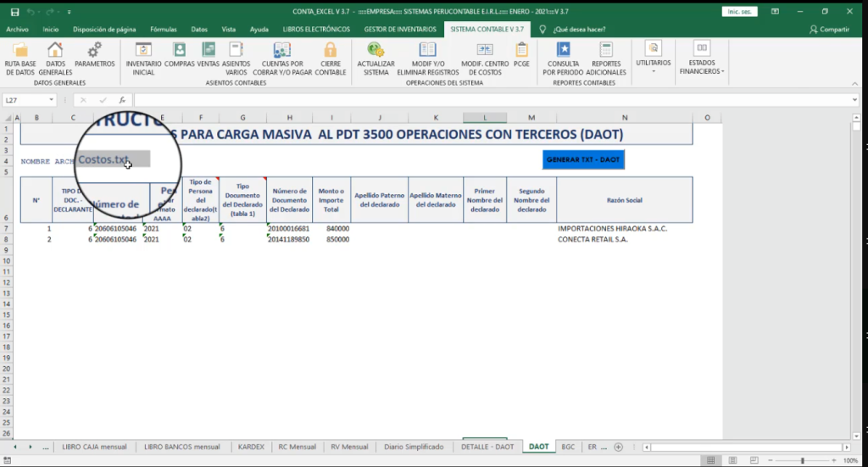Click the insert function fx icon
This screenshot has height=467, width=868.
coord(122,100)
